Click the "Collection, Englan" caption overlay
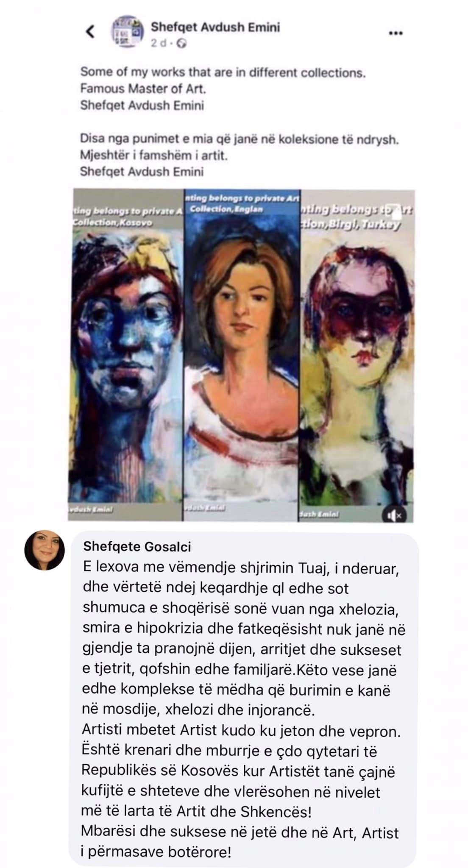This screenshot has height=868, width=468. pos(226,209)
